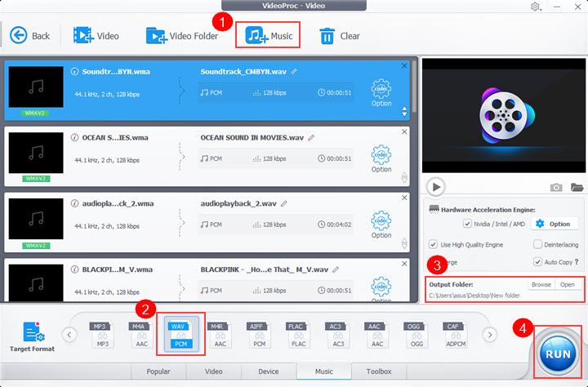The image size is (588, 387).
Task: Toggle Nvidia / Intel / AMD hardware acceleration
Action: (x=467, y=224)
